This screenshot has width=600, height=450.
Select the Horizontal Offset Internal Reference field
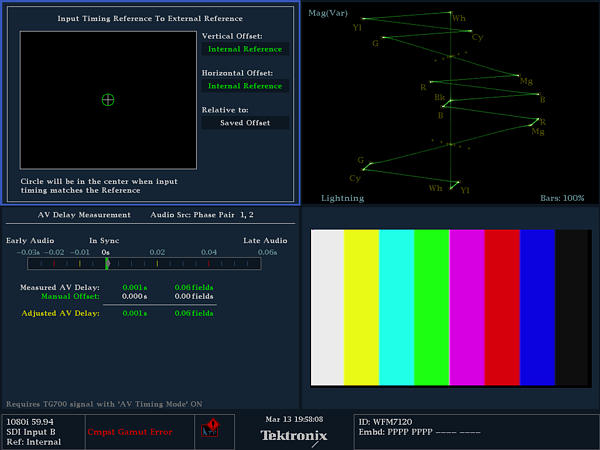pos(245,86)
